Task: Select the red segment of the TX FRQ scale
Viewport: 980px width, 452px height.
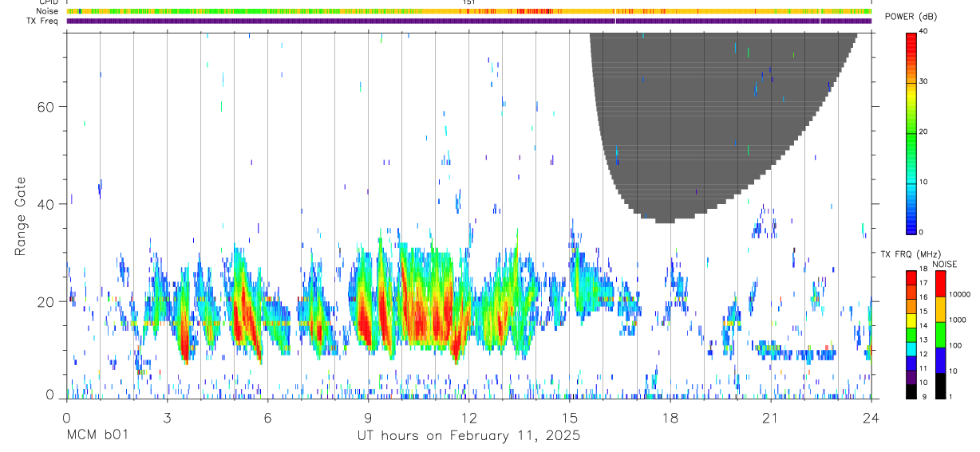Action: [x=911, y=277]
